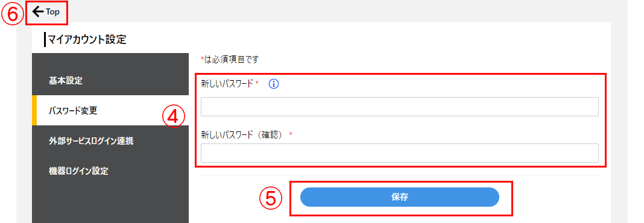Open 外部サービスログイン連携 in the sidebar
The image size is (644, 223).
pyautogui.click(x=110, y=141)
